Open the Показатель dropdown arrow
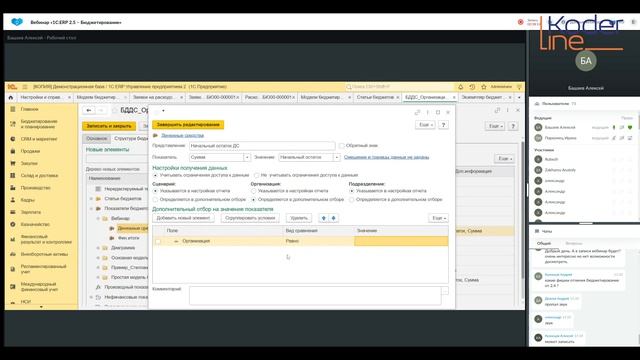The width and height of the screenshot is (640, 360). pos(247,158)
